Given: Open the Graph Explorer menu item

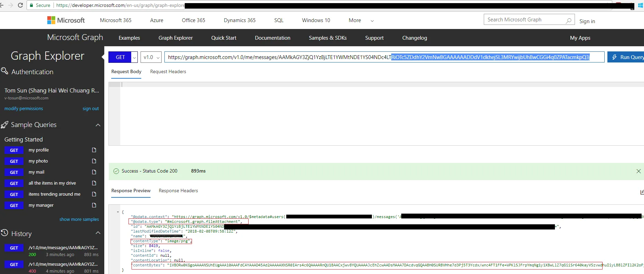Looking at the screenshot, I should click(175, 38).
